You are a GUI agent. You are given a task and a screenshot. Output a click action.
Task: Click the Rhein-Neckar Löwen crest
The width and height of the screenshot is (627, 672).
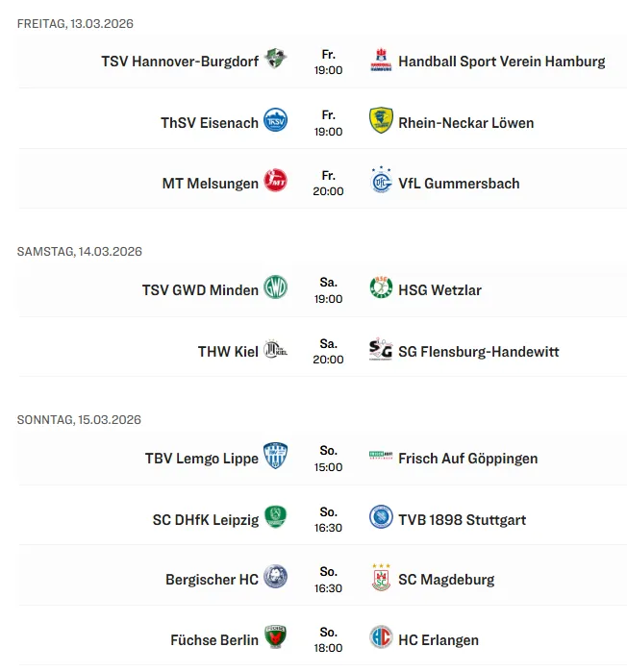pyautogui.click(x=382, y=121)
